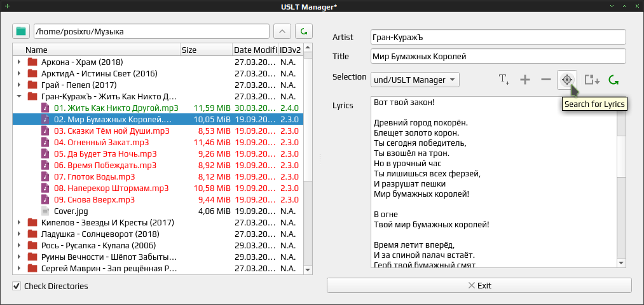Sort by Date Modified column header
Image resolution: width=644 pixels, height=305 pixels.
(255, 50)
